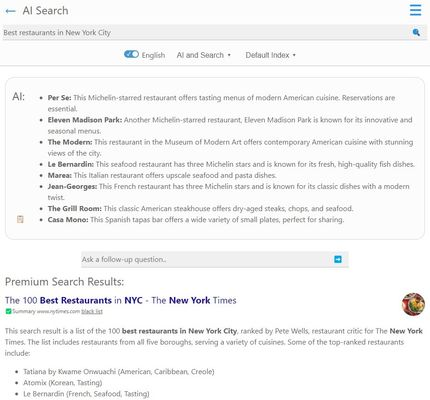
Task: Click the English label beside the toggle
Action: pyautogui.click(x=153, y=55)
